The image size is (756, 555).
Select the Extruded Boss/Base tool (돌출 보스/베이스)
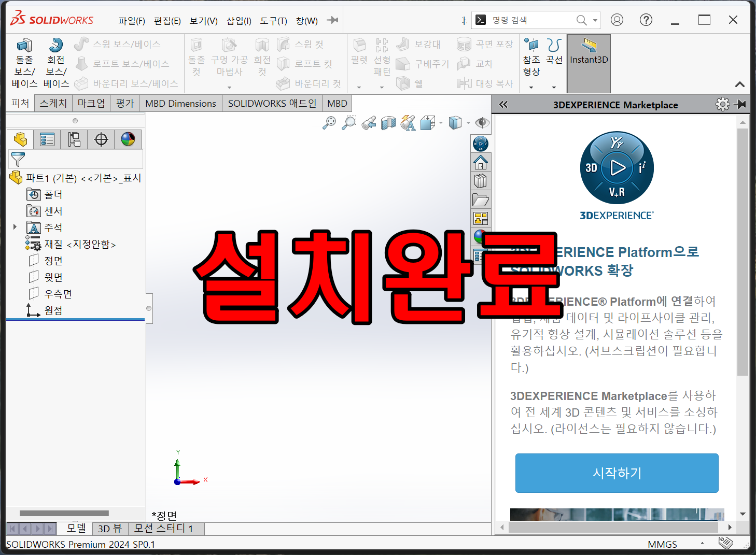pyautogui.click(x=24, y=63)
